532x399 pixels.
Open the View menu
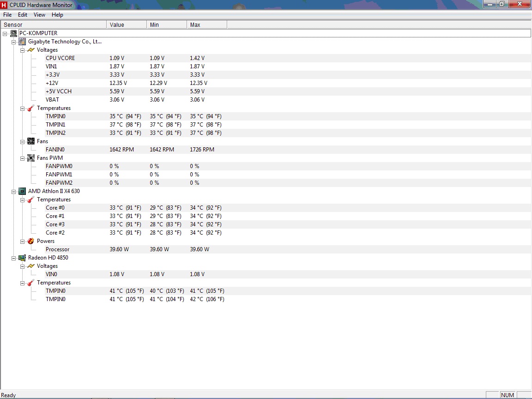[x=39, y=15]
